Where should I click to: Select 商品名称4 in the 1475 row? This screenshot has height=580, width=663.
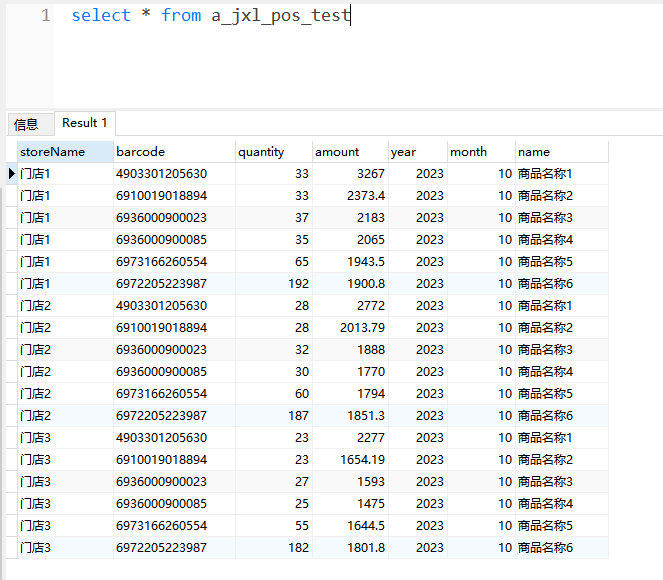(x=562, y=503)
